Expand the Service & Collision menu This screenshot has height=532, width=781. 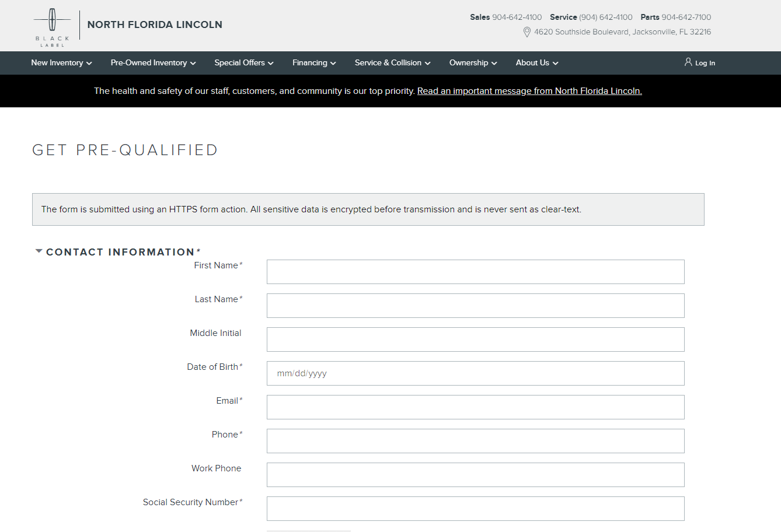[x=392, y=63]
